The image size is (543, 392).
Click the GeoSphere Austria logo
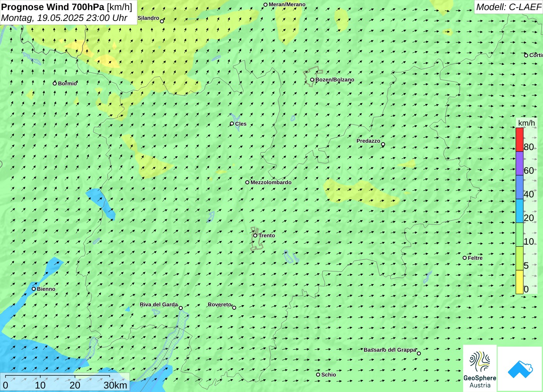480,368
